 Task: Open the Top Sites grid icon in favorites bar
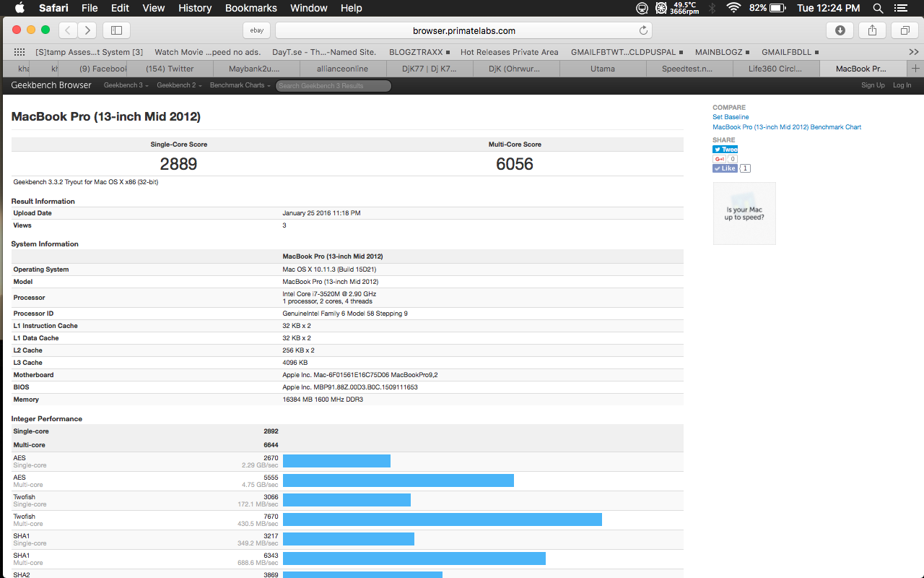[19, 52]
